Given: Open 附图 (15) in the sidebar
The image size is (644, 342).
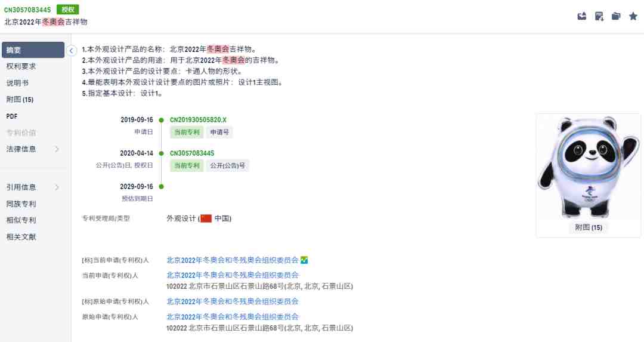Looking at the screenshot, I should pyautogui.click(x=20, y=100).
